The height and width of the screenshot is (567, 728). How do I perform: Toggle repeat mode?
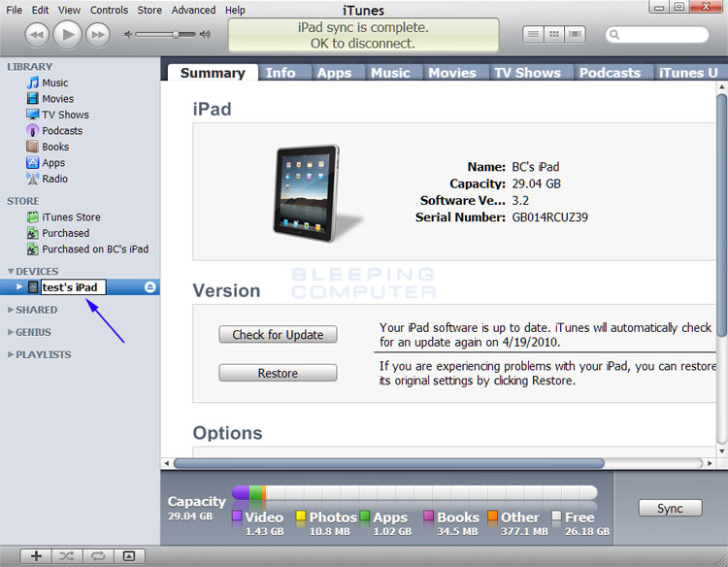(98, 556)
